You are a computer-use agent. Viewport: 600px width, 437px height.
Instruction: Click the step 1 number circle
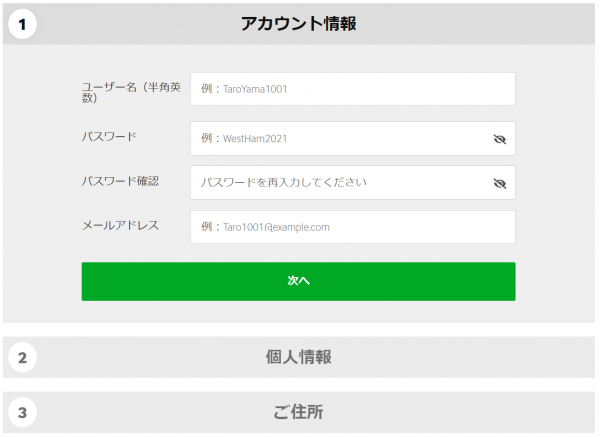pyautogui.click(x=22, y=24)
